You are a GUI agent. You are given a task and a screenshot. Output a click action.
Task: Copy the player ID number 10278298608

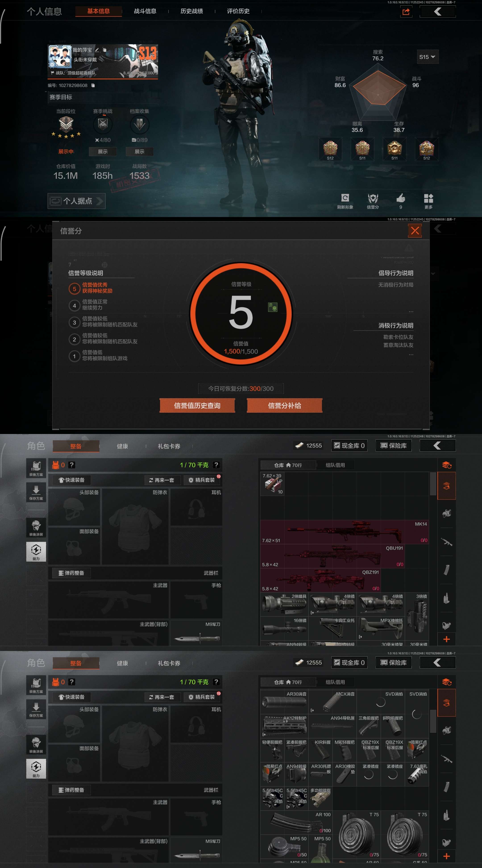click(93, 86)
